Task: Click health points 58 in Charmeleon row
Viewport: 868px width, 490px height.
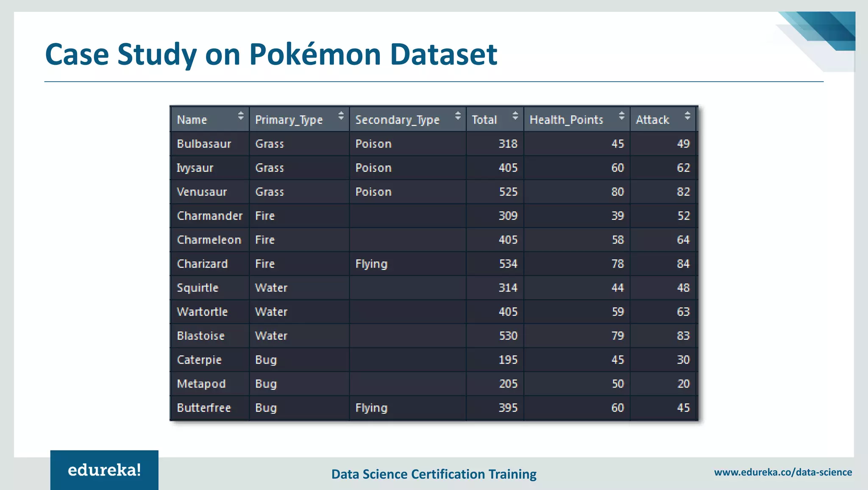Action: [618, 240]
